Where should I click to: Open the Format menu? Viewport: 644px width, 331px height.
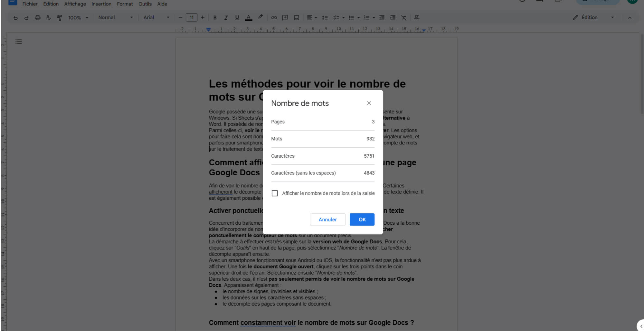point(125,4)
